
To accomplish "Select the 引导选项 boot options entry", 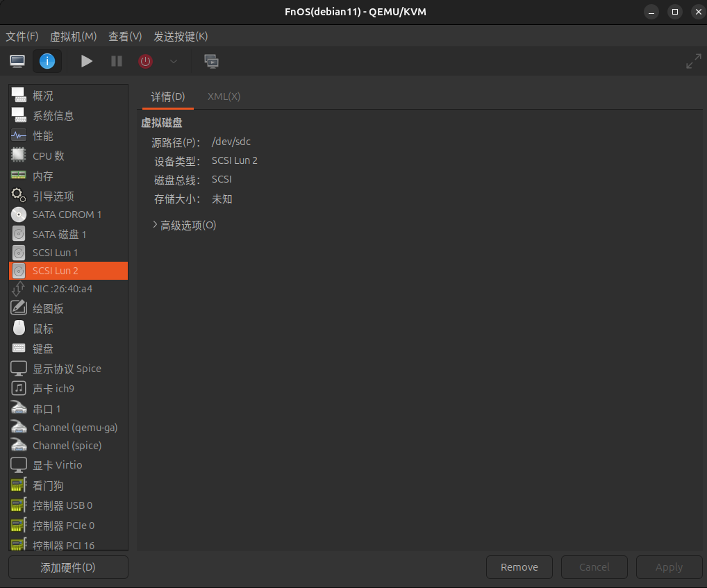I will (53, 196).
